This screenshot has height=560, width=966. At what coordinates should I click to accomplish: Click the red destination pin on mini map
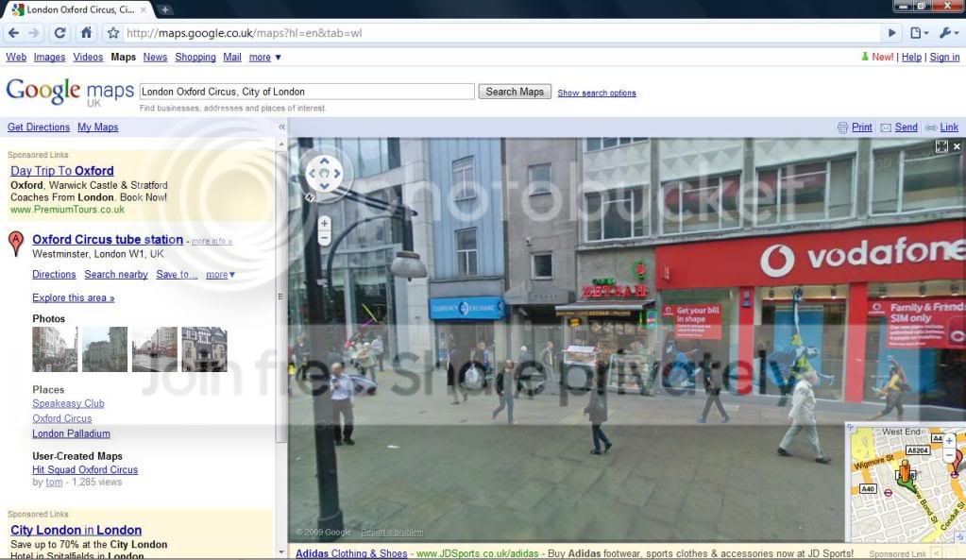pyautogui.click(x=958, y=463)
